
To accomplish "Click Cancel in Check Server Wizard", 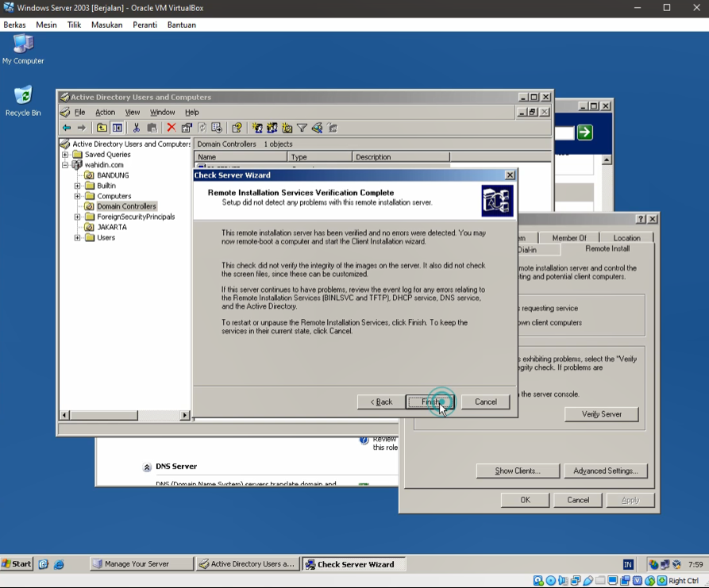I will tap(486, 402).
